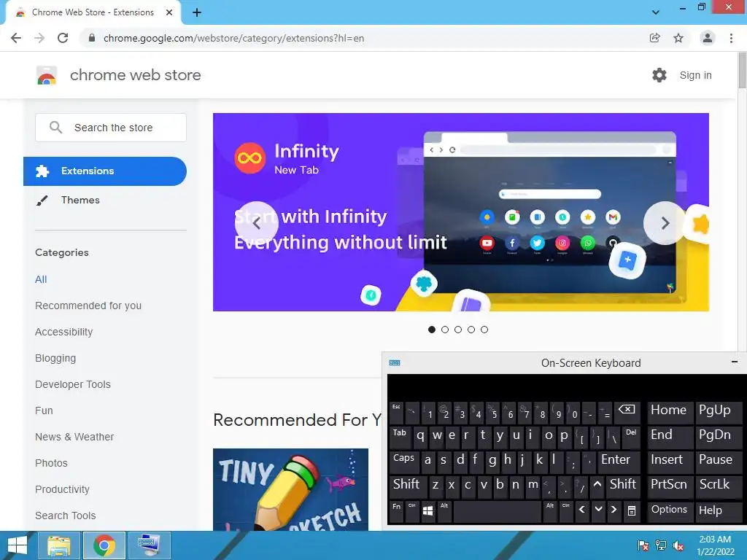Open the Chrome three-dot menu
Screen dimensions: 747x560
731,38
